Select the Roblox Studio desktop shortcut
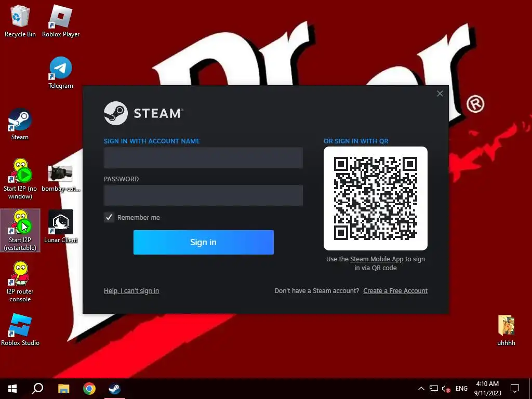This screenshot has width=532, height=399. point(20,330)
